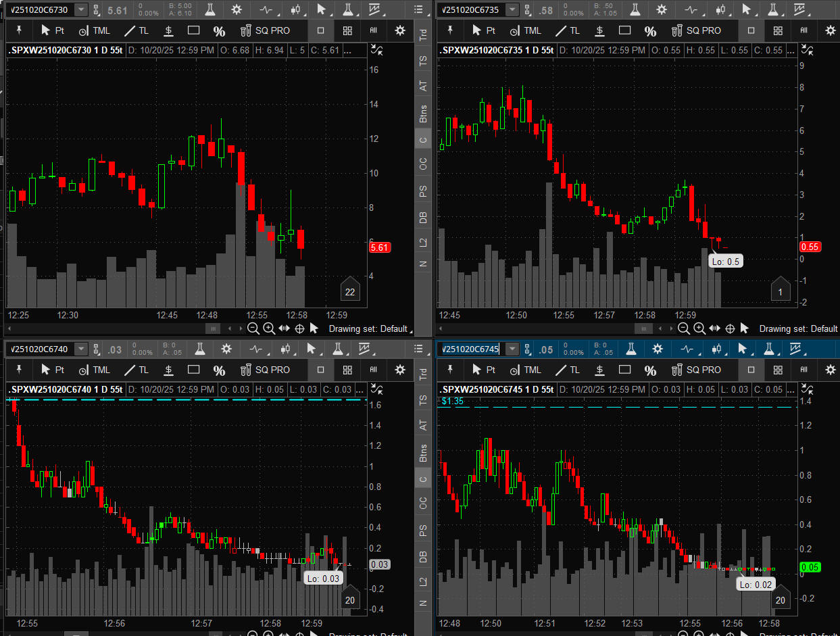Toggle the single-square view button in C6735 toolbar
Viewport: 840px width, 636px height.
click(751, 30)
